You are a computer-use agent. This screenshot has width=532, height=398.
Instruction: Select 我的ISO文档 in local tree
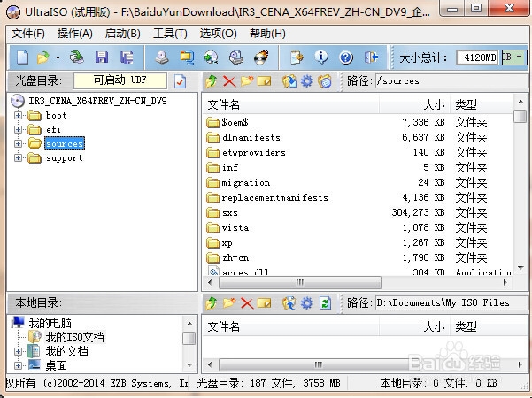75,337
